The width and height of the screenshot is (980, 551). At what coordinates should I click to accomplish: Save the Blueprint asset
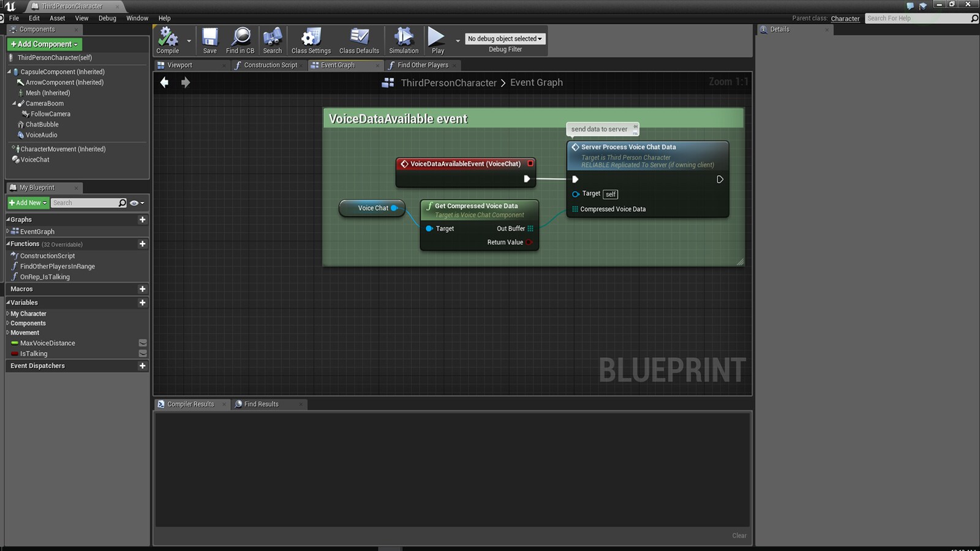click(209, 40)
